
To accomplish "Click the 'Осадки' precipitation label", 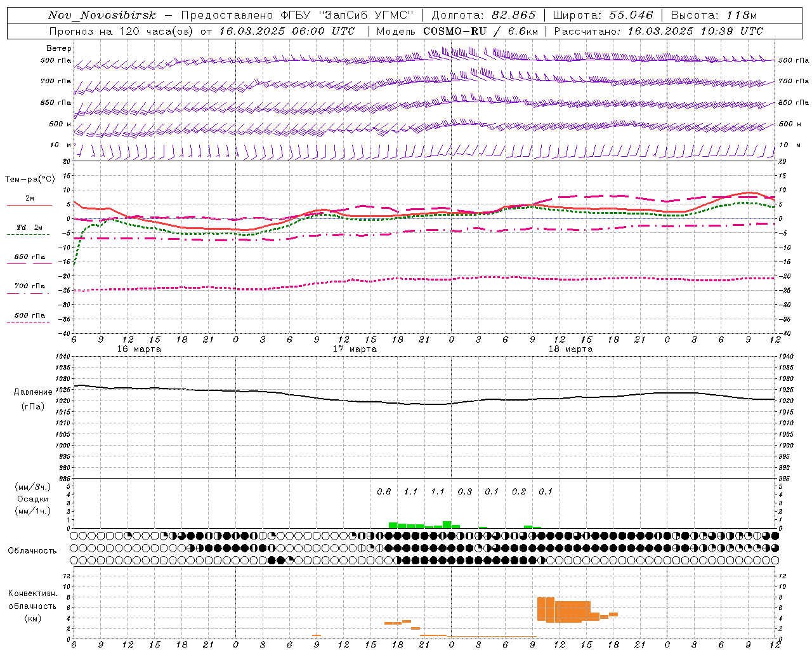I will [33, 499].
